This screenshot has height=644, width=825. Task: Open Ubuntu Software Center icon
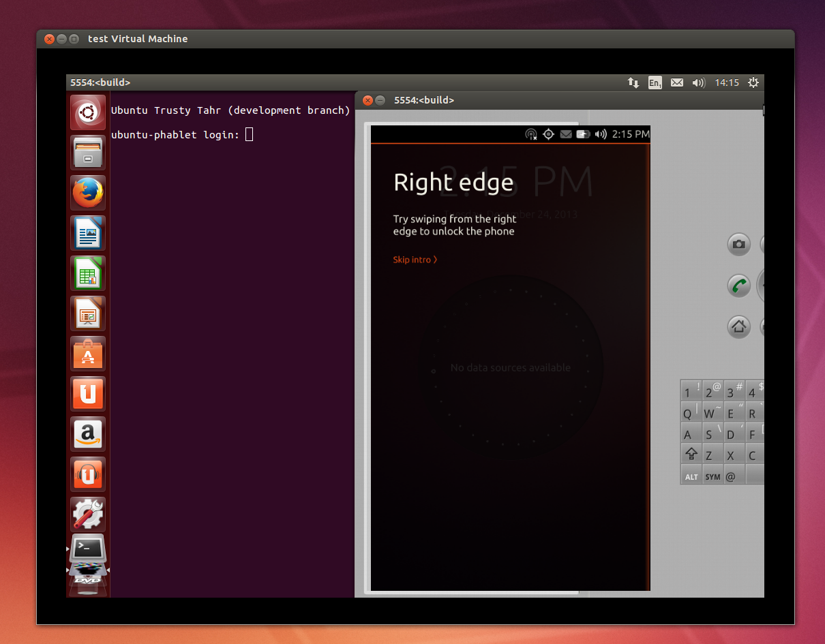[x=88, y=354]
